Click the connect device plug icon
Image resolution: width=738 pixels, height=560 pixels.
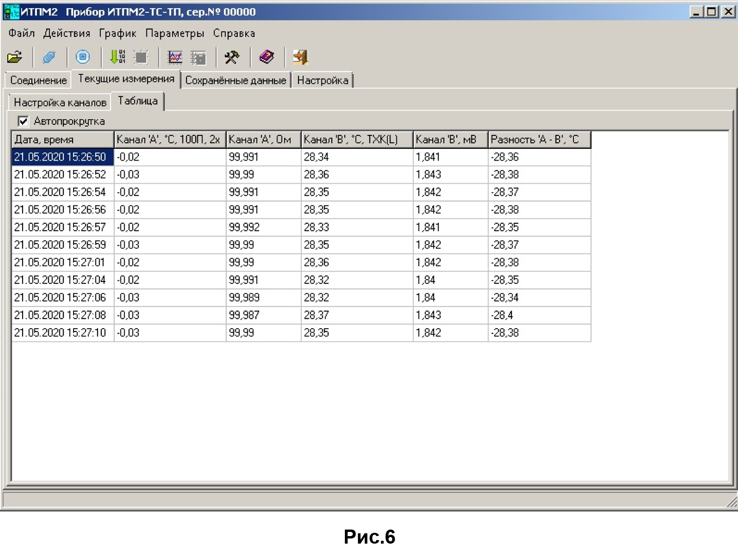pyautogui.click(x=49, y=57)
